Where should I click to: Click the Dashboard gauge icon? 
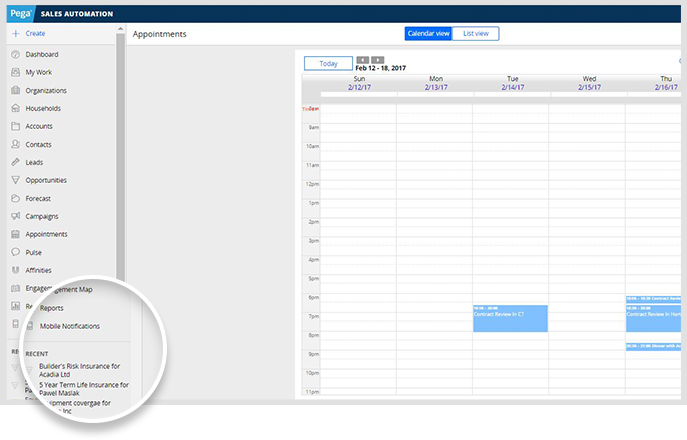tap(15, 54)
